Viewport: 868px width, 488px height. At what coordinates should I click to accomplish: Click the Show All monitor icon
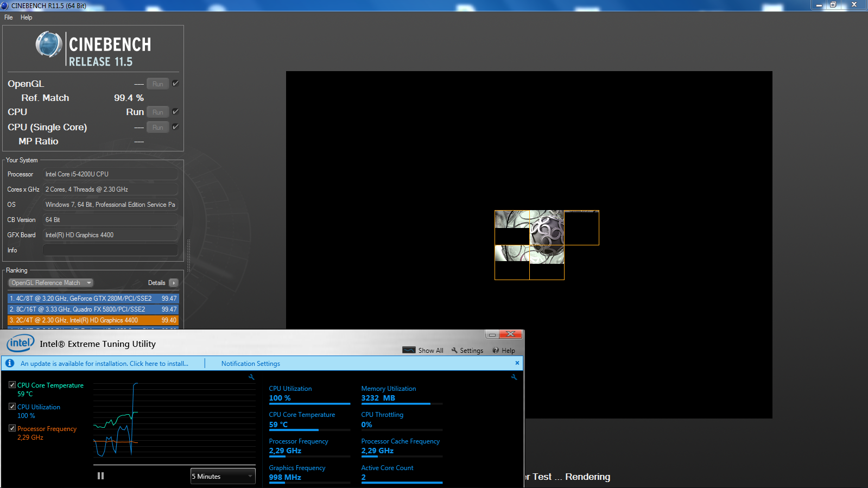[409, 350]
